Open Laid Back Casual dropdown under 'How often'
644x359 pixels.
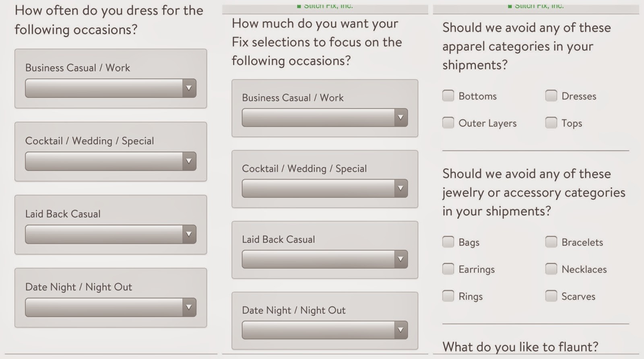click(111, 234)
